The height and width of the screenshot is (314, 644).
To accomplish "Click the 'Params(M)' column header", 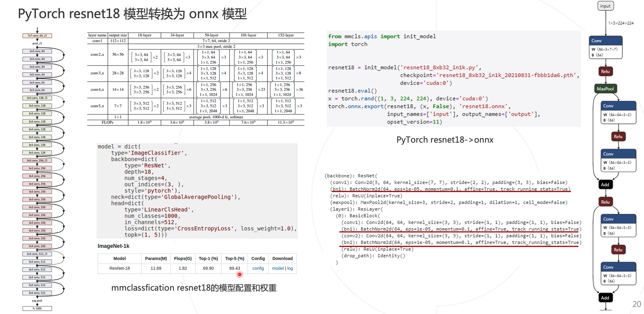I will point(156,258).
